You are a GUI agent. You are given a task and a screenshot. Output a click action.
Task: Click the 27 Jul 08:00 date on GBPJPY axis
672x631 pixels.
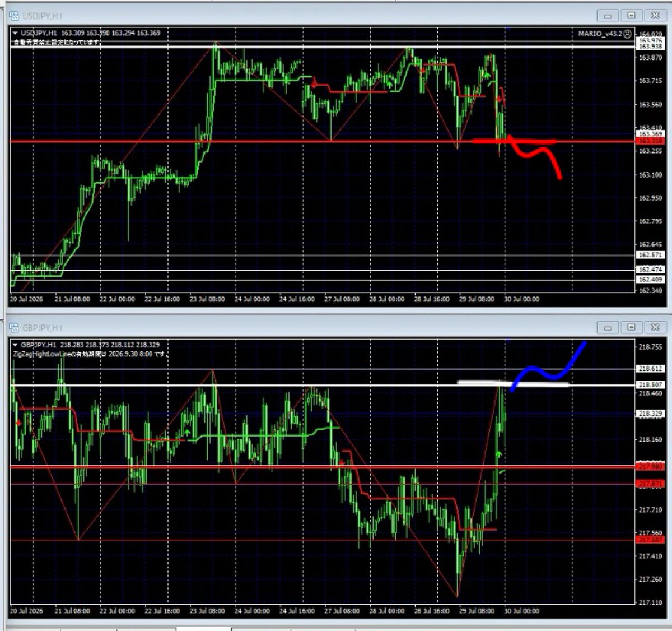coord(342,611)
